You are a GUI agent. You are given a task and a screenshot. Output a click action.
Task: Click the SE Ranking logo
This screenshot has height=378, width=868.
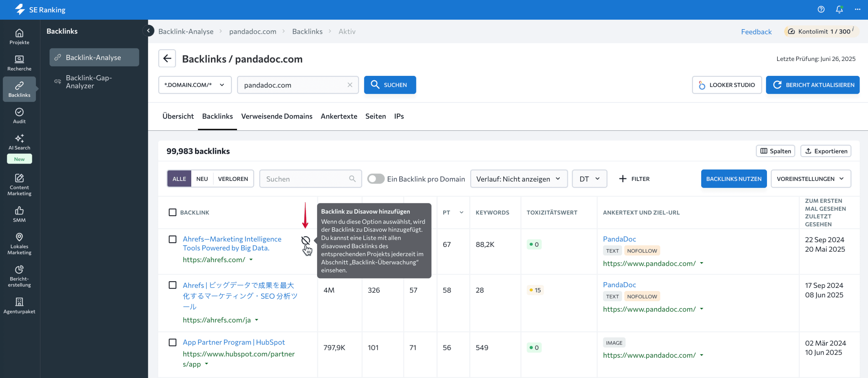tap(40, 9)
